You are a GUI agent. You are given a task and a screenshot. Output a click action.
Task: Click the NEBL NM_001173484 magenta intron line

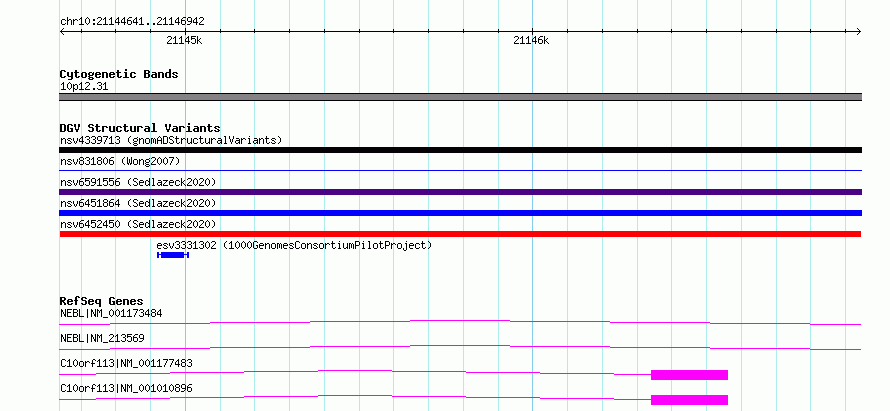(x=460, y=322)
